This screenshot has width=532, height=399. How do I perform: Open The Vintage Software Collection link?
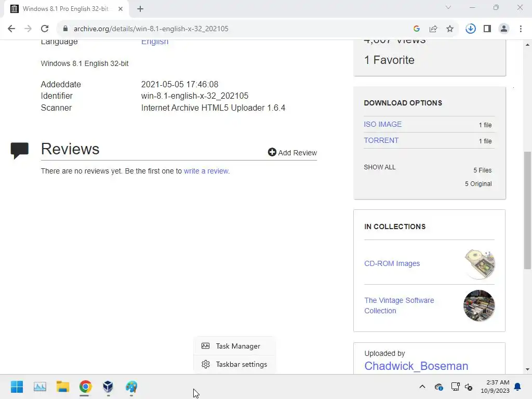[x=399, y=305]
